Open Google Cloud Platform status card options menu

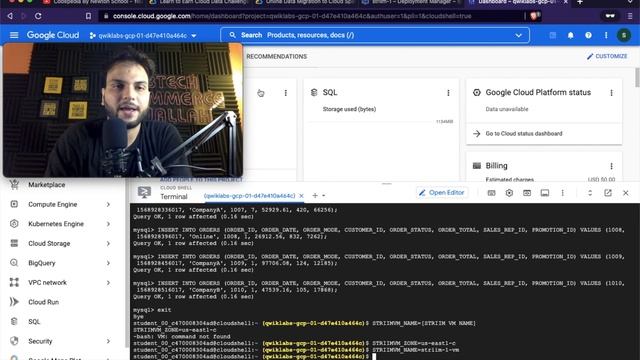(611, 93)
